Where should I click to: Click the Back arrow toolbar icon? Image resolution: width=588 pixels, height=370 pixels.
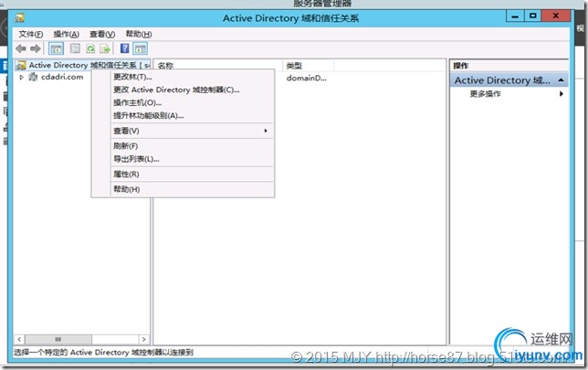[21, 48]
